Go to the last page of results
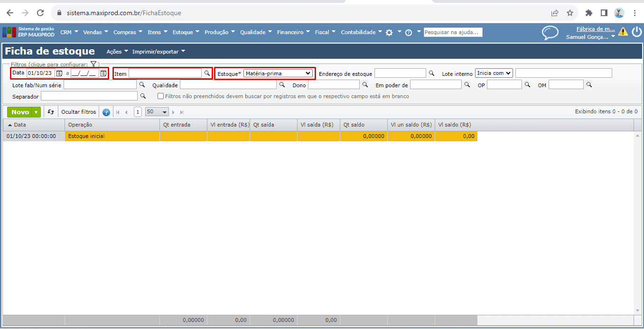 point(181,112)
